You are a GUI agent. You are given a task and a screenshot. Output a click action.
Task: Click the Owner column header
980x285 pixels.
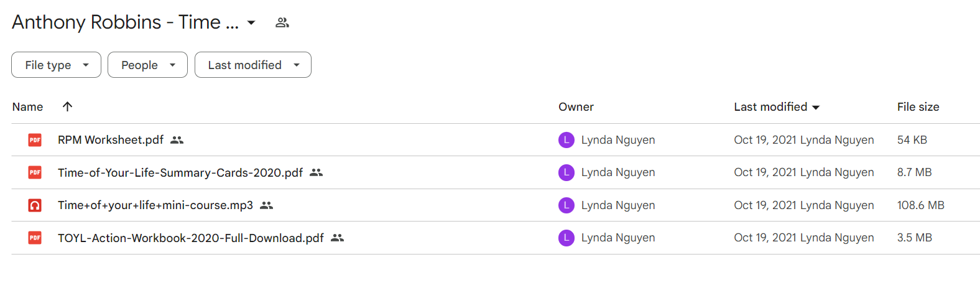[x=576, y=107]
